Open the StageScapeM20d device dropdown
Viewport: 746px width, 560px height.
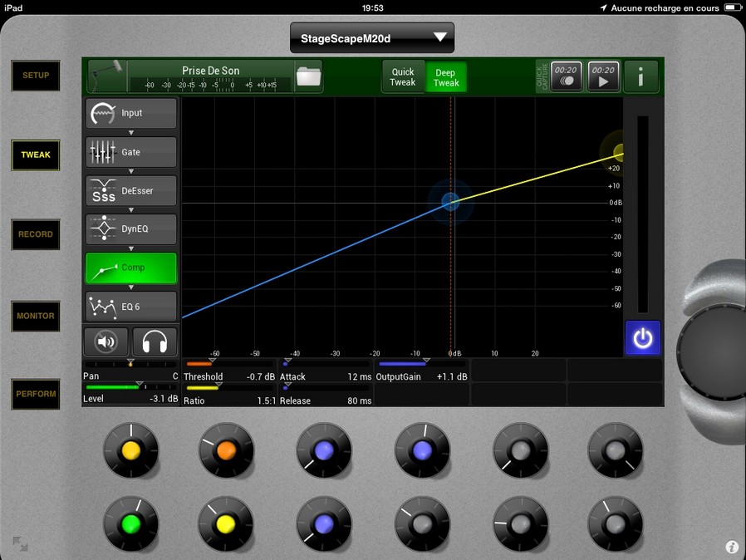point(372,37)
